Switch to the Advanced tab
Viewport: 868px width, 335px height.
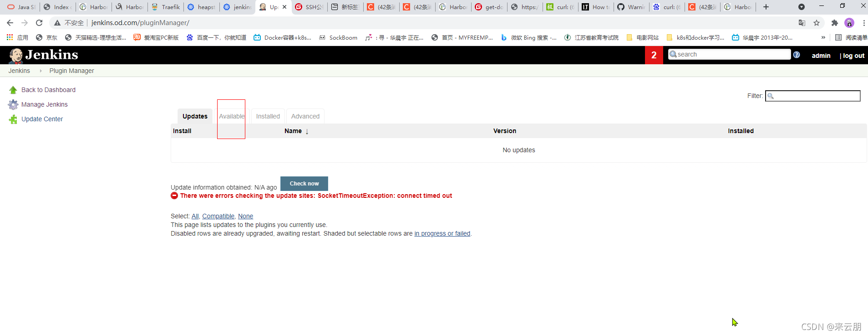click(305, 116)
